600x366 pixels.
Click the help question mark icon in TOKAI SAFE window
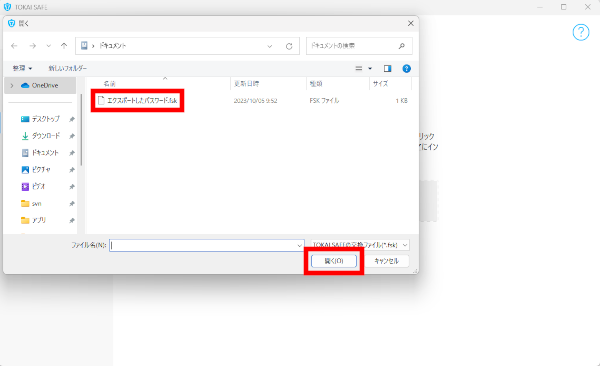(580, 33)
